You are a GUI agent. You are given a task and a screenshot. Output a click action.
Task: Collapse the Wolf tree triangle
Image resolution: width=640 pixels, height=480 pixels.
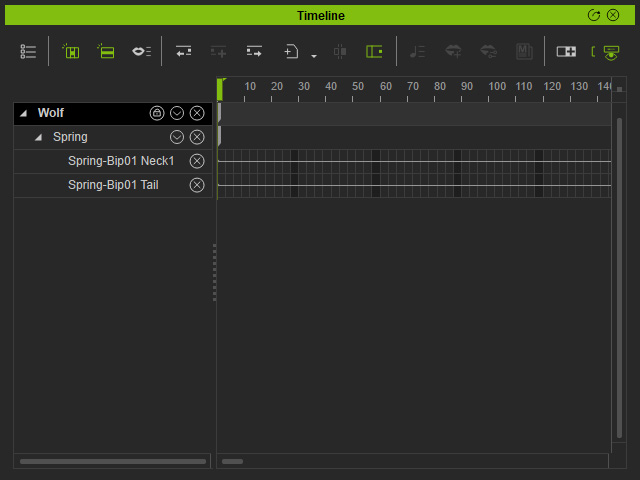click(23, 114)
